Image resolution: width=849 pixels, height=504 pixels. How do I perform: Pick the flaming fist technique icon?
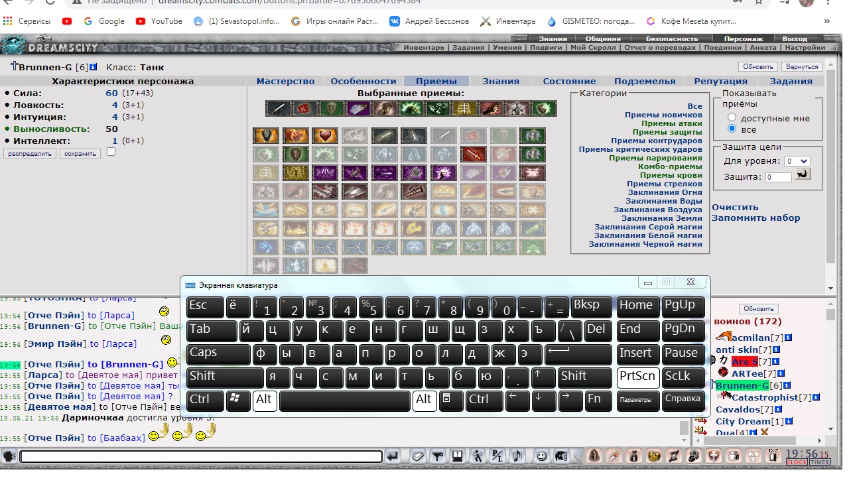coord(295,135)
